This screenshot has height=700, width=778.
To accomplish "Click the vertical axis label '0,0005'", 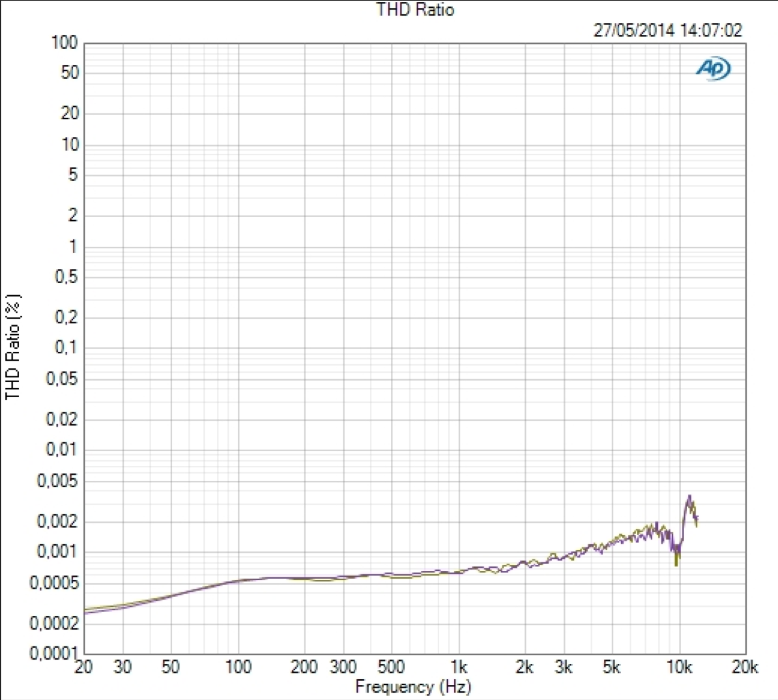I will (54, 583).
